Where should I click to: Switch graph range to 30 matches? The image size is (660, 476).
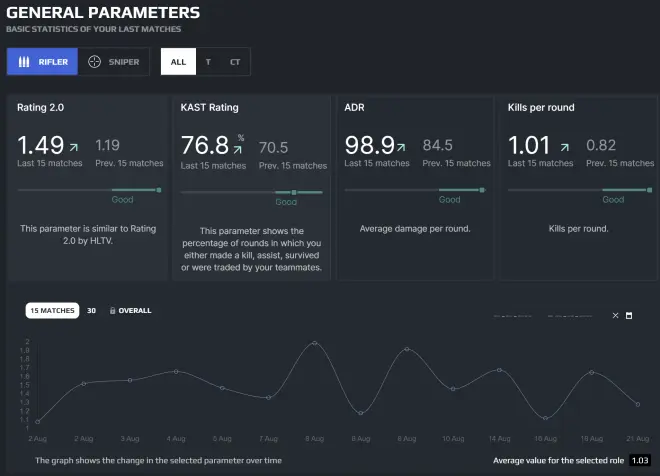[x=91, y=311]
